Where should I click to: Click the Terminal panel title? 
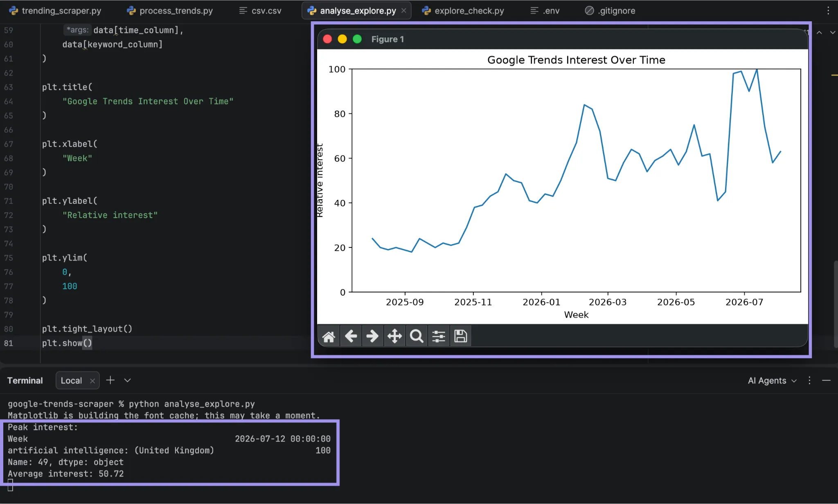[25, 380]
